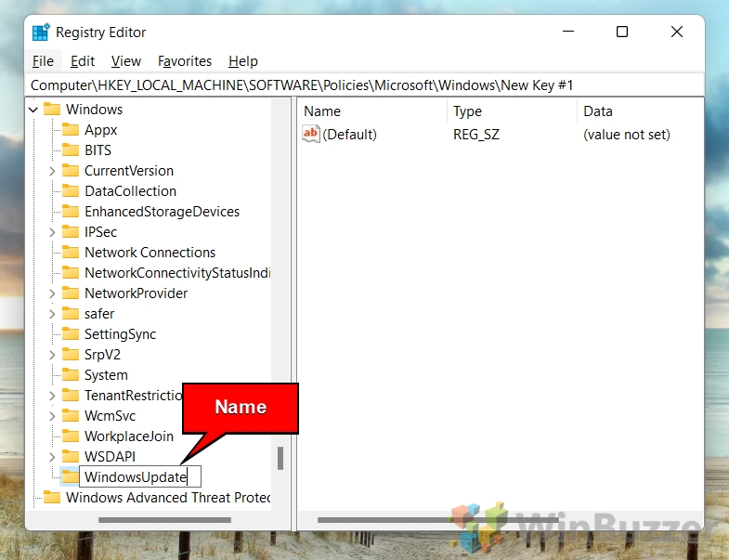Viewport: 729px width, 560px height.
Task: Maximize the Registry Editor window
Action: coord(622,32)
